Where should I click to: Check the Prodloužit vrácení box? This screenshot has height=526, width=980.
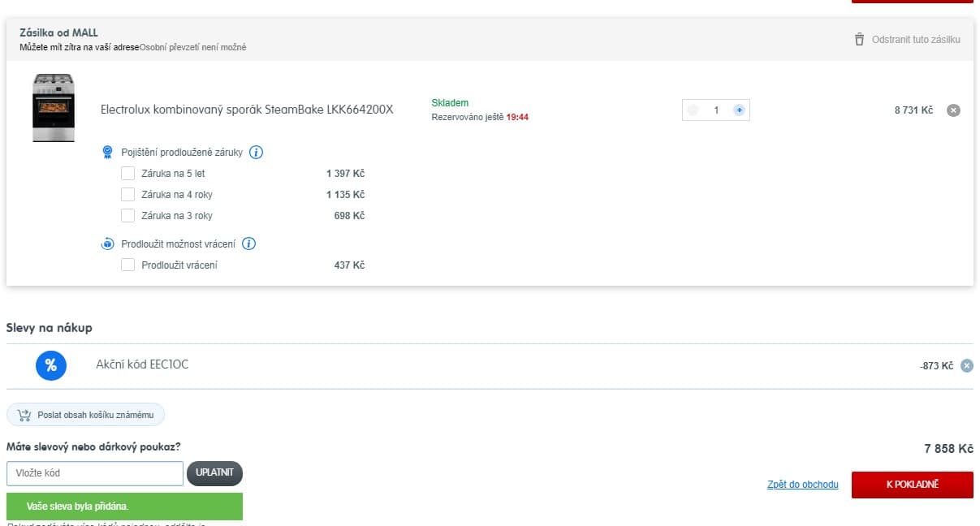click(127, 265)
